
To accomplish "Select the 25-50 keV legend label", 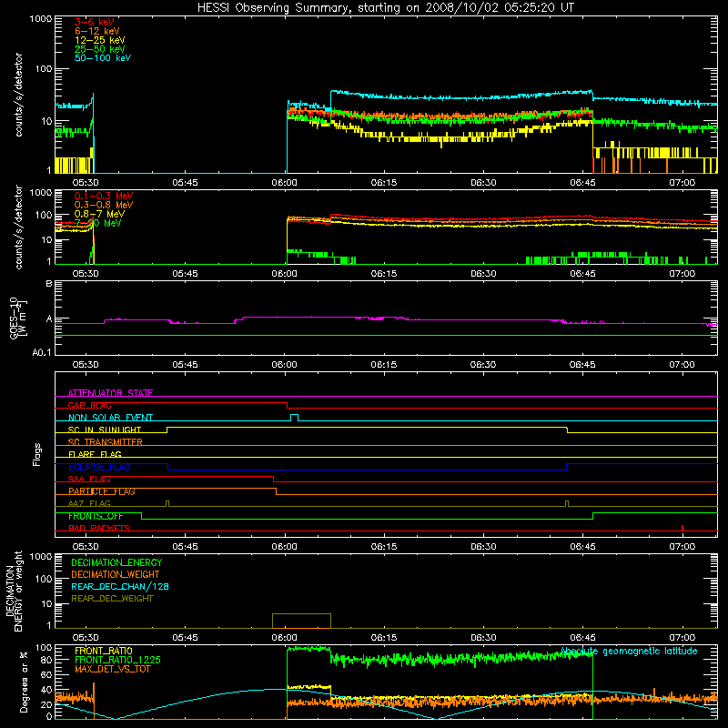I will pyautogui.click(x=100, y=49).
